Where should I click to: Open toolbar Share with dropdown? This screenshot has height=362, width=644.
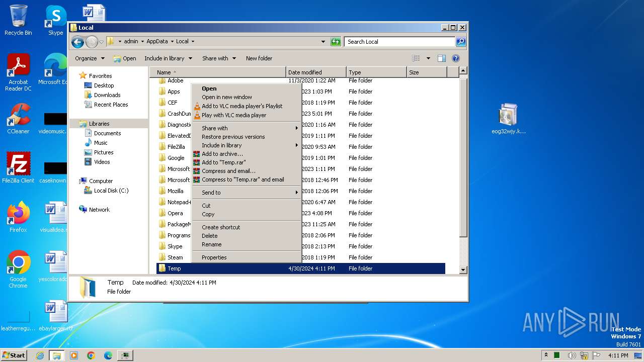point(219,58)
